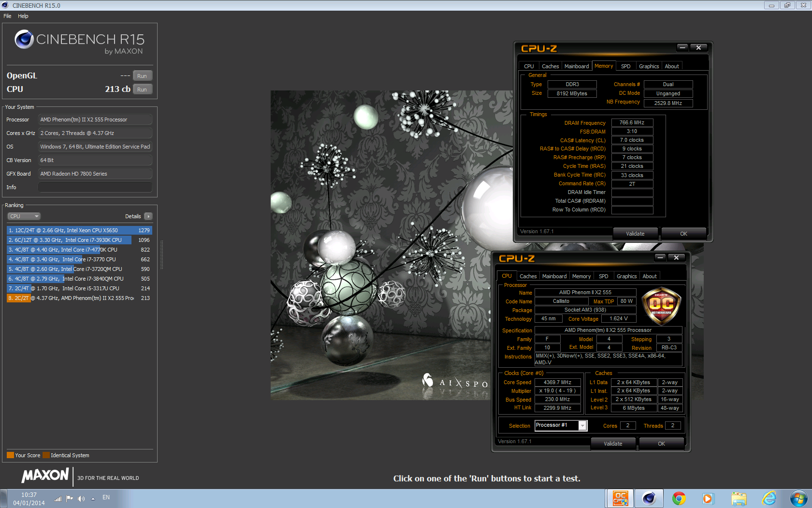Viewport: 812px width, 508px height.
Task: Click the Cinebench R15 logo icon
Action: pyautogui.click(x=24, y=39)
